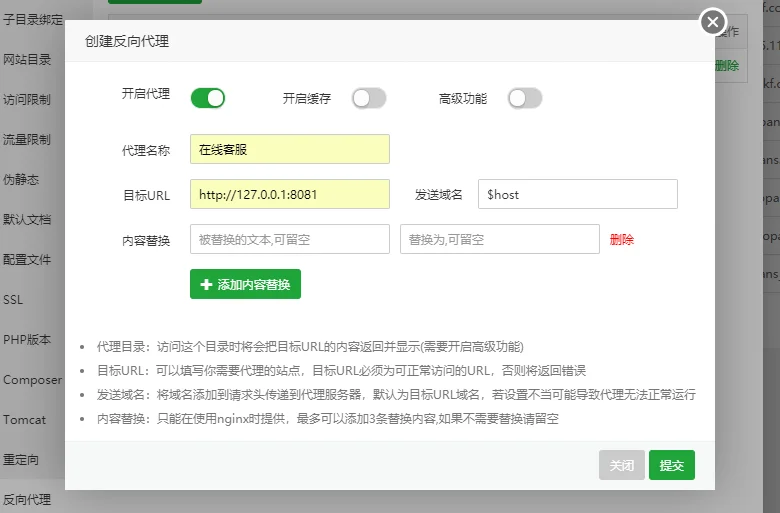
Task: Click green 删除 link in background table
Action: 727,66
